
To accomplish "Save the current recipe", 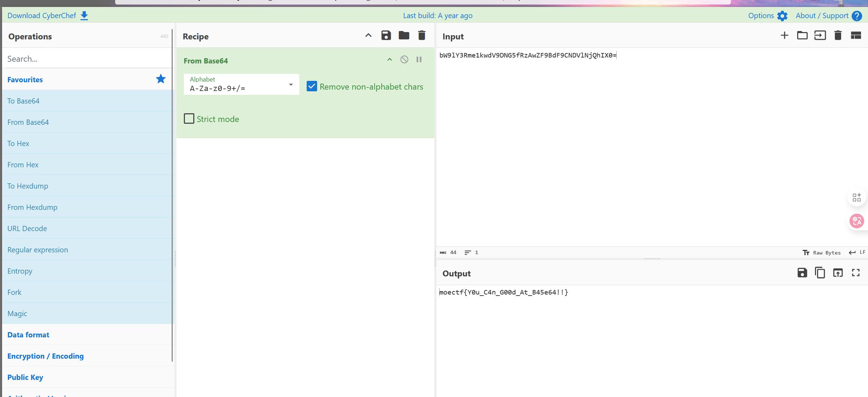I will pyautogui.click(x=386, y=36).
